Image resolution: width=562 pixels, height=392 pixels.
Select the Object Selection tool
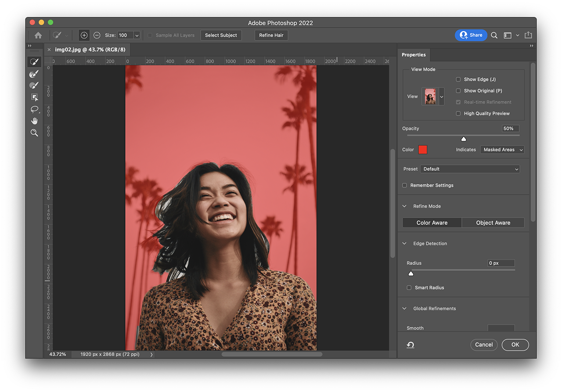34,97
